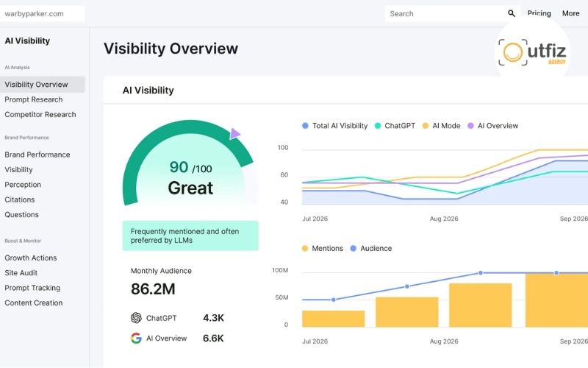This screenshot has height=368, width=588.
Task: Click the audience data point above Jul 2026 bar
Action: click(x=334, y=300)
